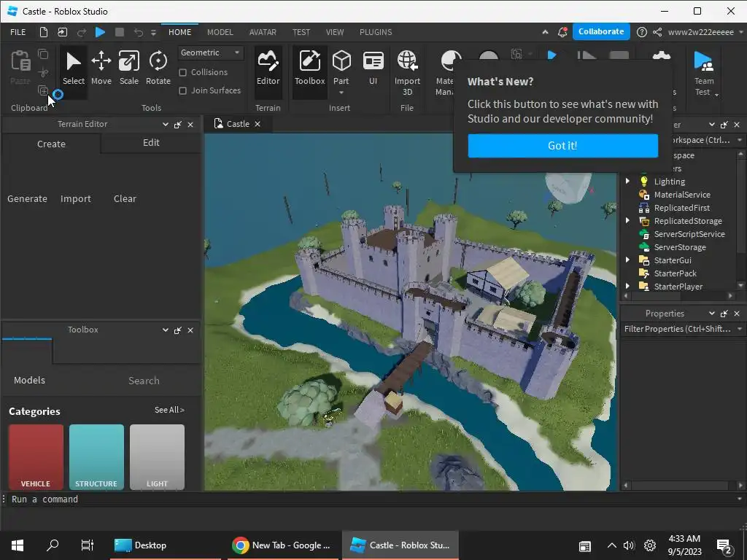Click the Collaborate button

pos(601,31)
